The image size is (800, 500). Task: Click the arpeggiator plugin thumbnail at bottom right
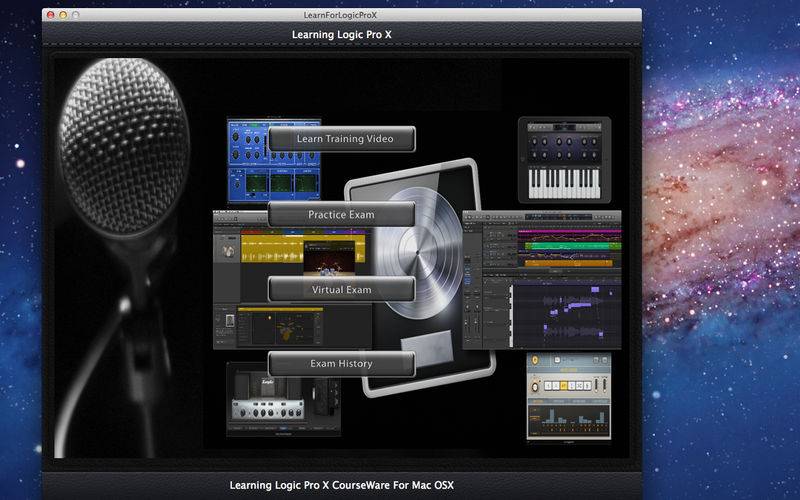click(568, 397)
